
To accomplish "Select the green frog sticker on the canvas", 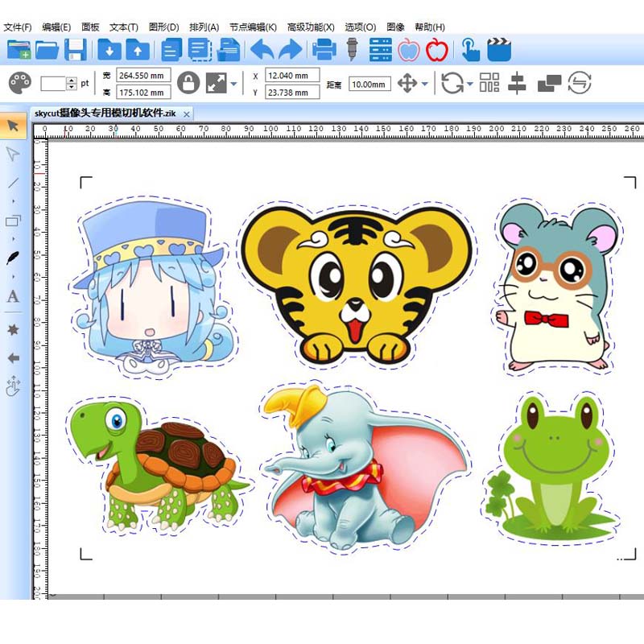I will [552, 467].
